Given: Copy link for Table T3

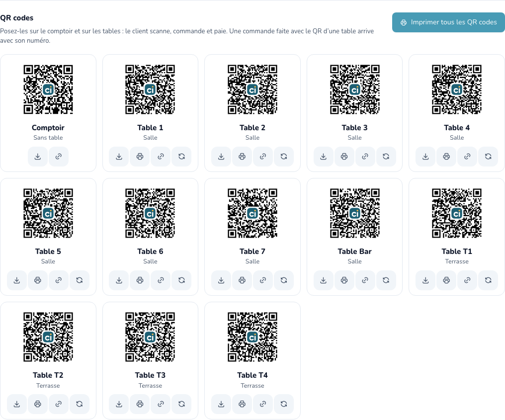Looking at the screenshot, I should (161, 404).
